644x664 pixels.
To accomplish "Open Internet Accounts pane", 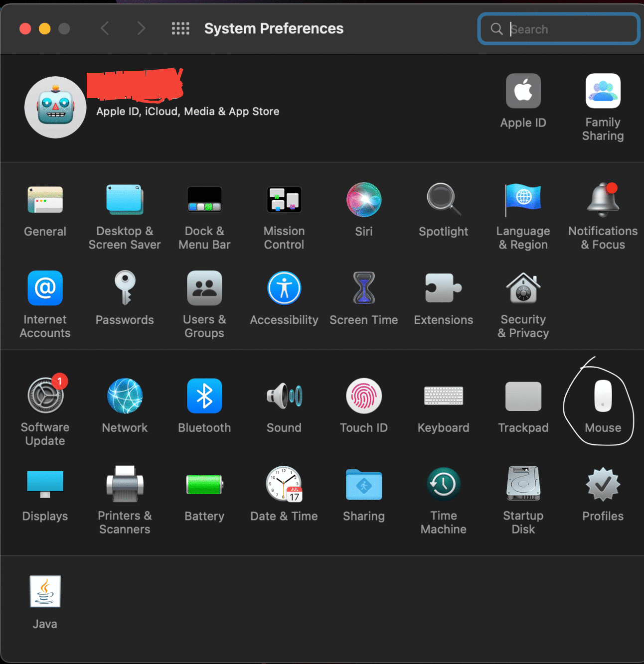I will (x=45, y=288).
